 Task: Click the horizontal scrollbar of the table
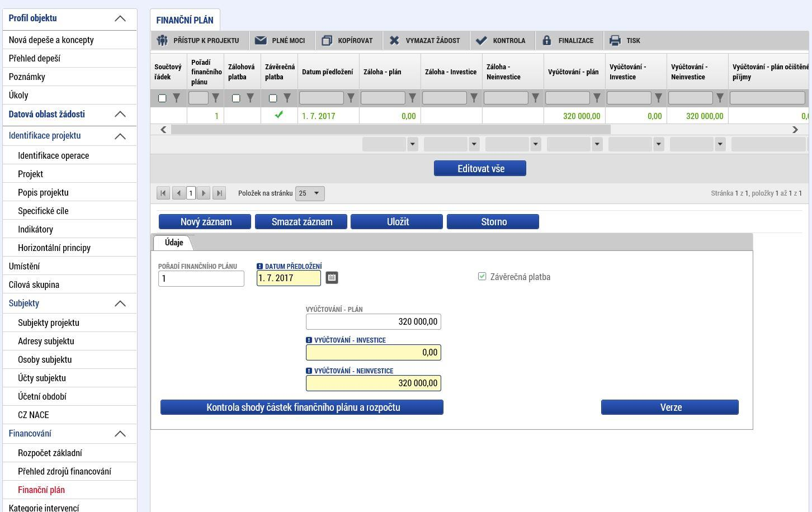tap(391, 130)
